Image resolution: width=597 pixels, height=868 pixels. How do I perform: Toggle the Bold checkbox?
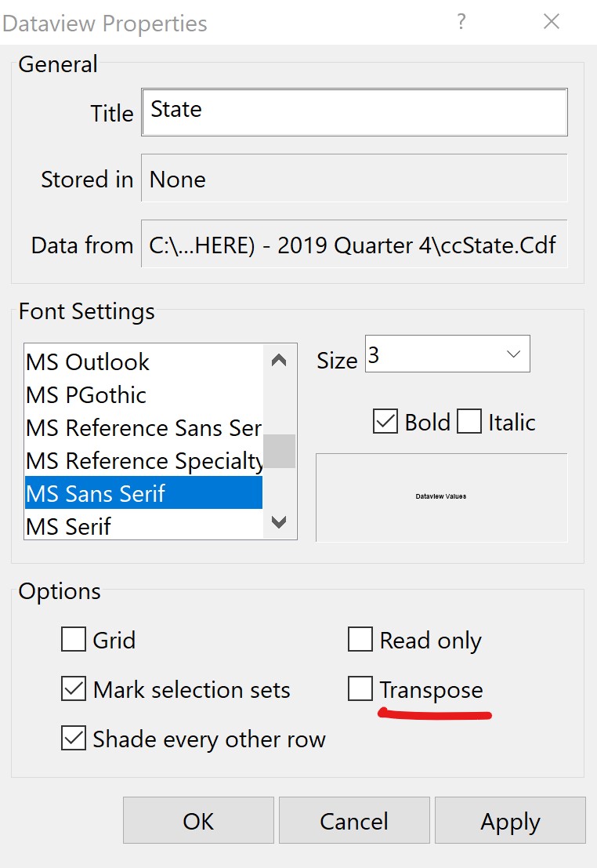tap(385, 422)
